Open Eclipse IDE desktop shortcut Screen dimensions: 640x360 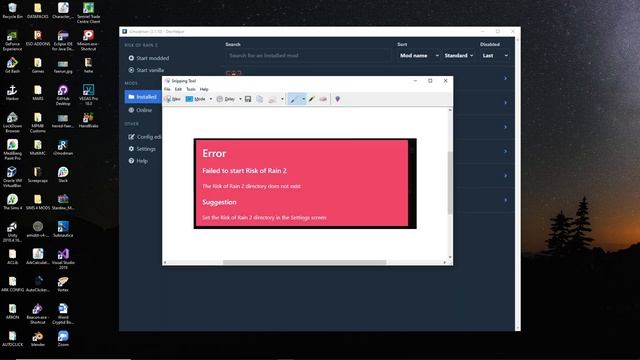point(63,41)
